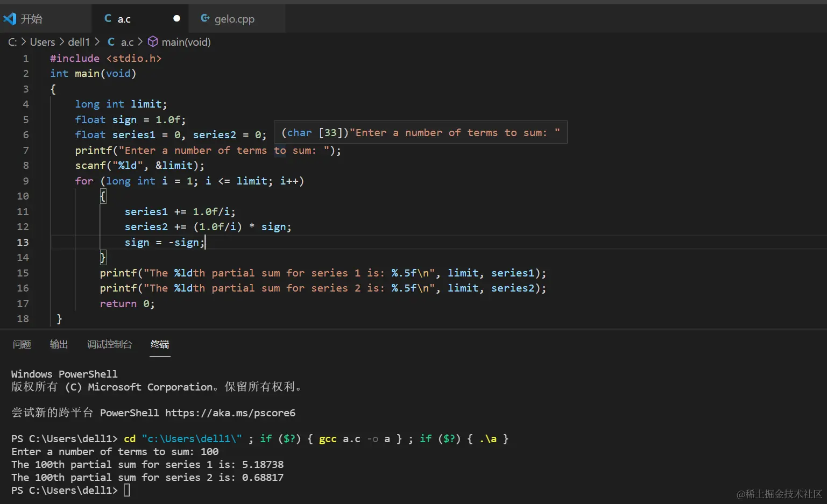
Task: Click the opening brace on line 10
Action: click(103, 196)
